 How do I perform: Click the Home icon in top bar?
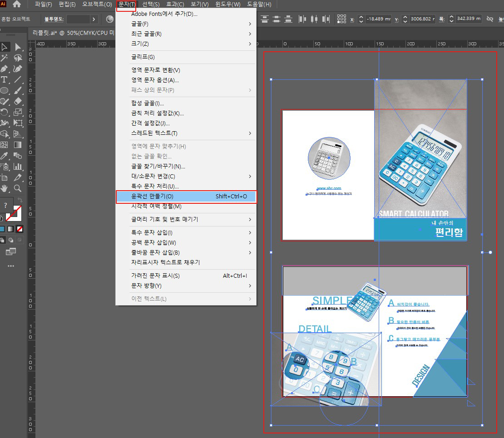17,4
